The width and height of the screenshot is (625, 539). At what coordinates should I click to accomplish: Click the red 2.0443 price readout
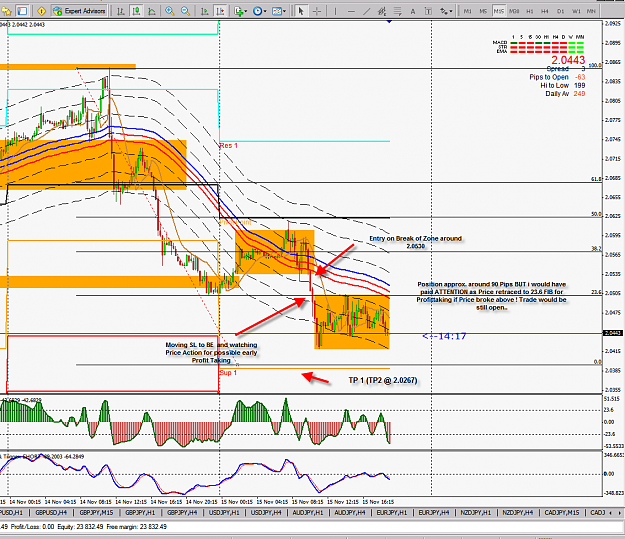(568, 60)
